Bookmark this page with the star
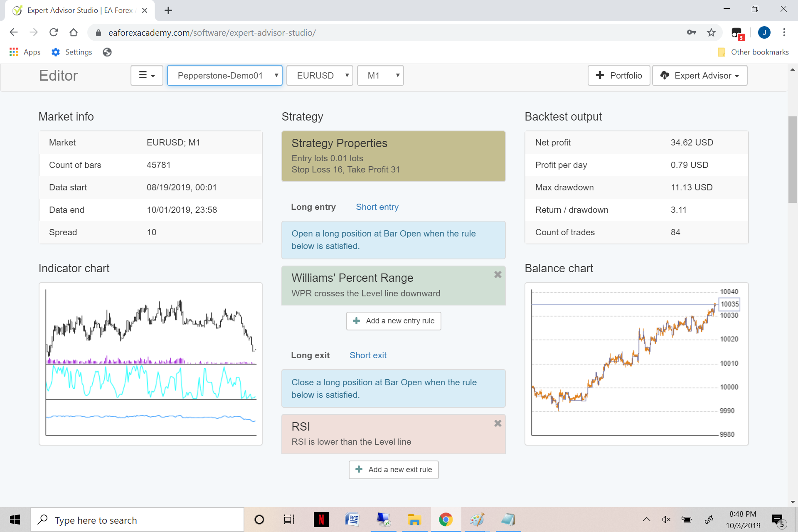798x532 pixels. [711, 32]
